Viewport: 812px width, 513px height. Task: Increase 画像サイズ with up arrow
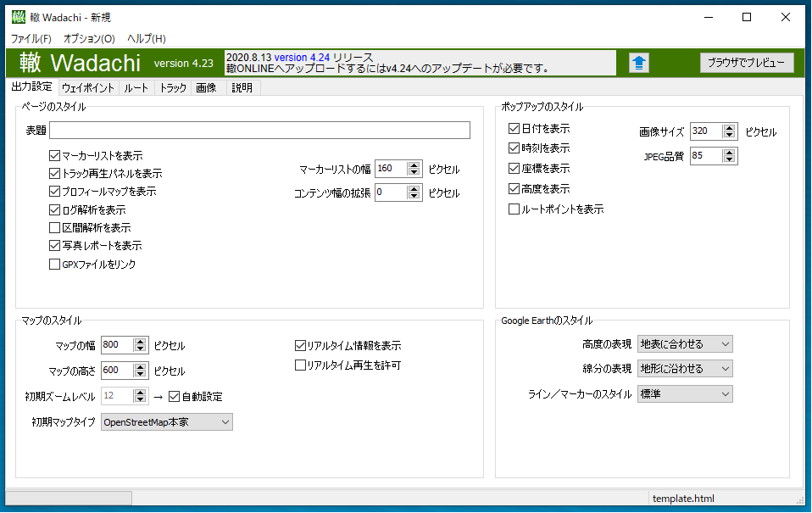point(729,128)
